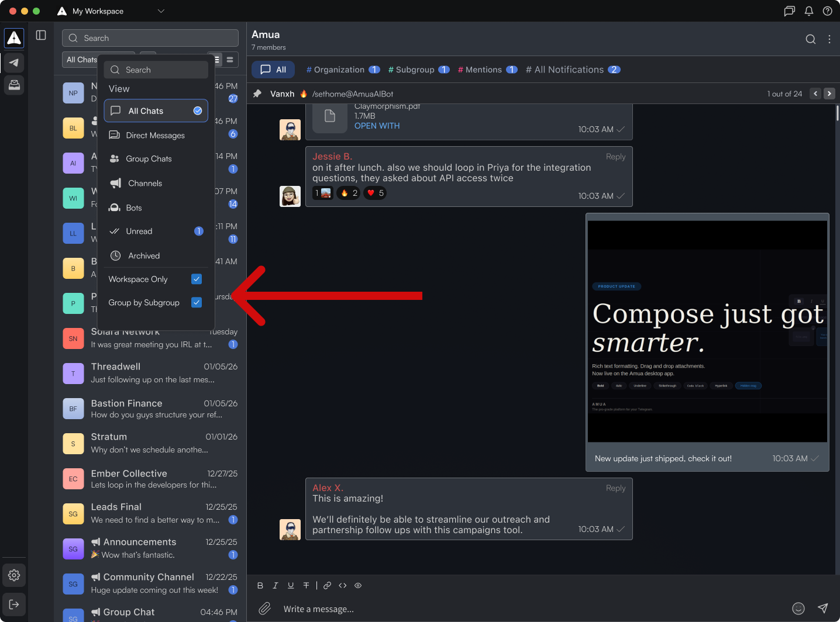840x622 pixels.
Task: Open settings gear in left sidebar
Action: pos(14,575)
